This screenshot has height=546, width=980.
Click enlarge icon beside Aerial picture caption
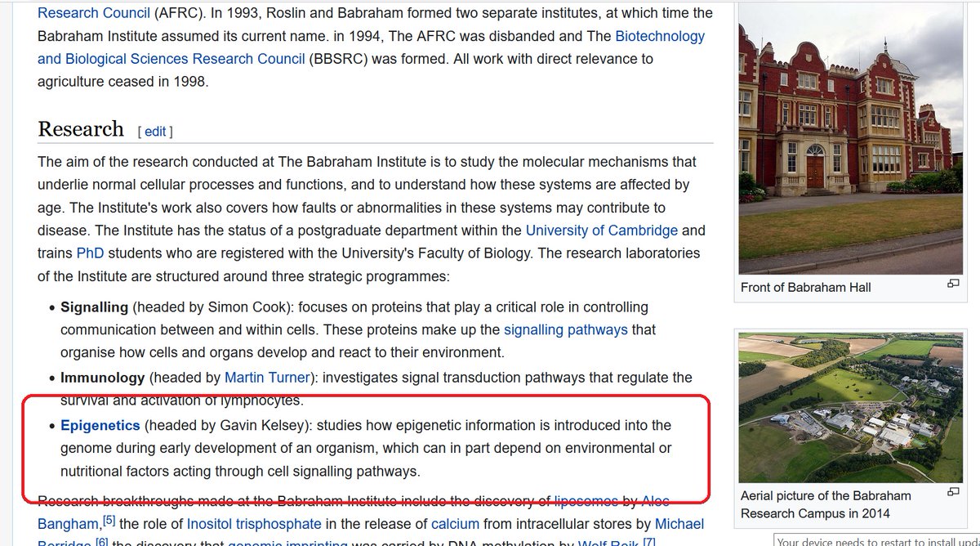tap(952, 492)
